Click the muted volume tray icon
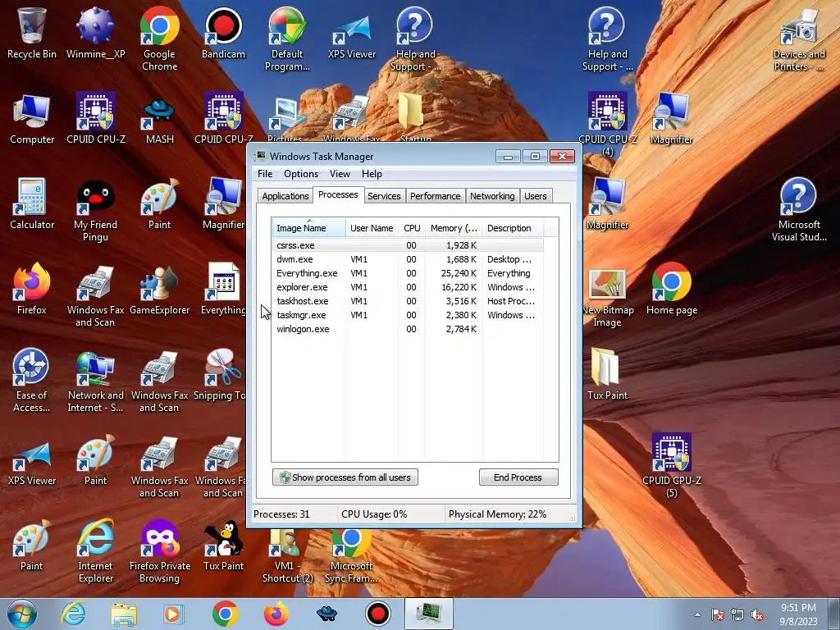 coord(757,614)
